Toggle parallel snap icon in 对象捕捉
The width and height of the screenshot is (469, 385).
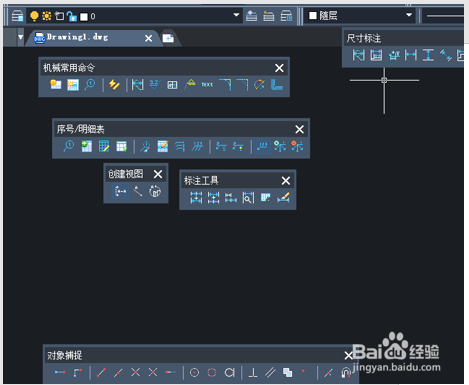point(270,372)
